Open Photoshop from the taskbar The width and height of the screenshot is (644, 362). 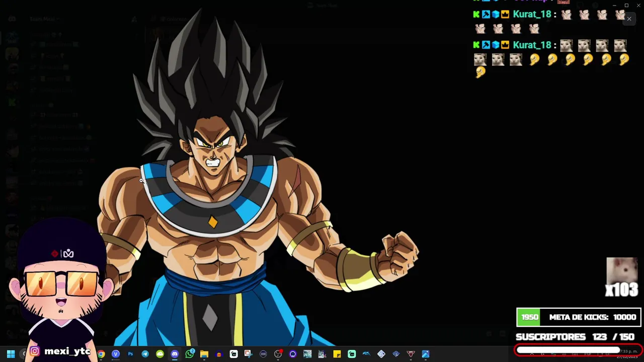130,354
